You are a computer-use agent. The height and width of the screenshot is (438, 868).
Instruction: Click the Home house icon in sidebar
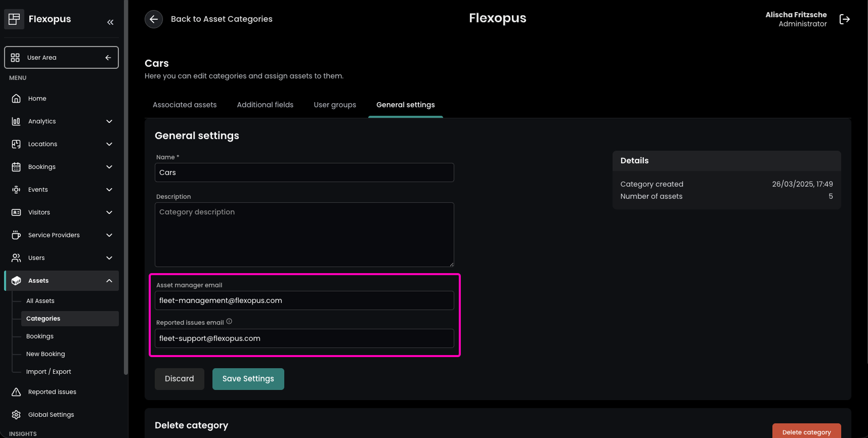(x=16, y=99)
